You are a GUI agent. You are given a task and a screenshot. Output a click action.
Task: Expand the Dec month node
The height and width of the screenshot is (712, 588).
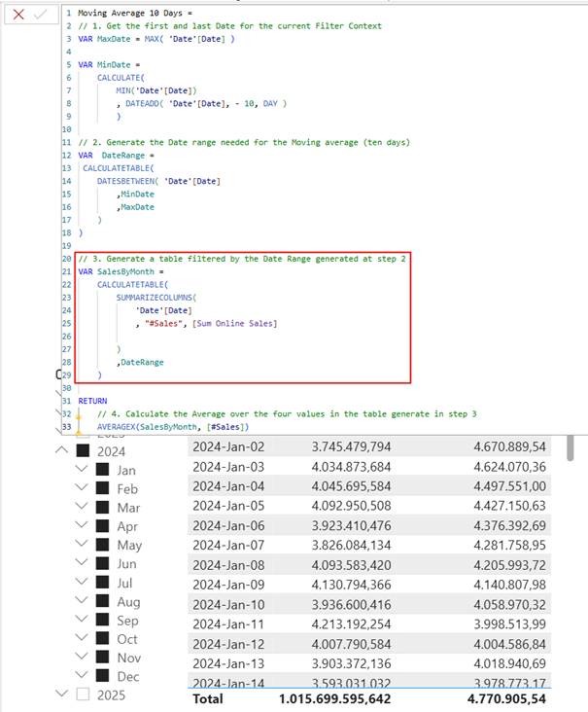[82, 675]
